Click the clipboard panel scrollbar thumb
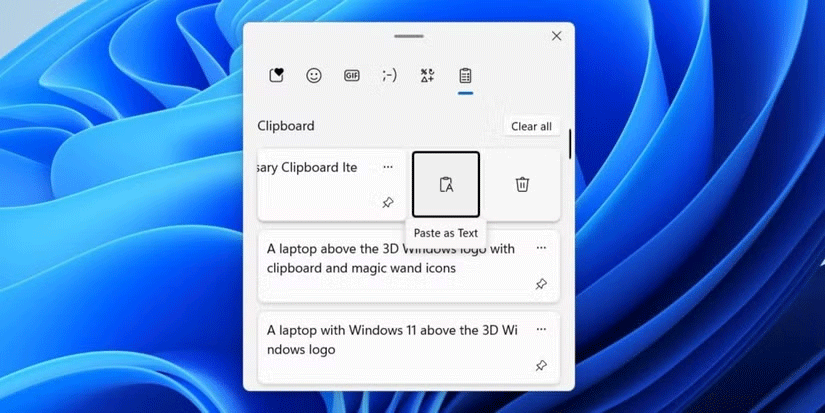825x413 pixels. [570, 143]
